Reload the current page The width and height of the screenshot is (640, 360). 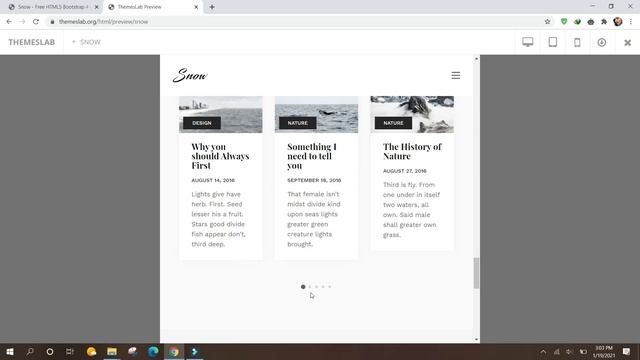point(36,22)
